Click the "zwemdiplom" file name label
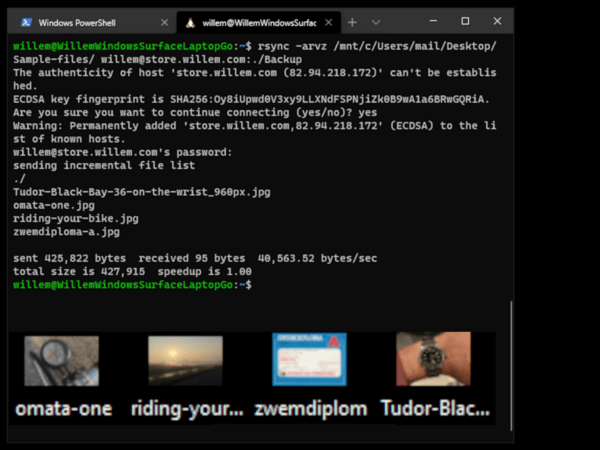The width and height of the screenshot is (600, 450). point(309,409)
